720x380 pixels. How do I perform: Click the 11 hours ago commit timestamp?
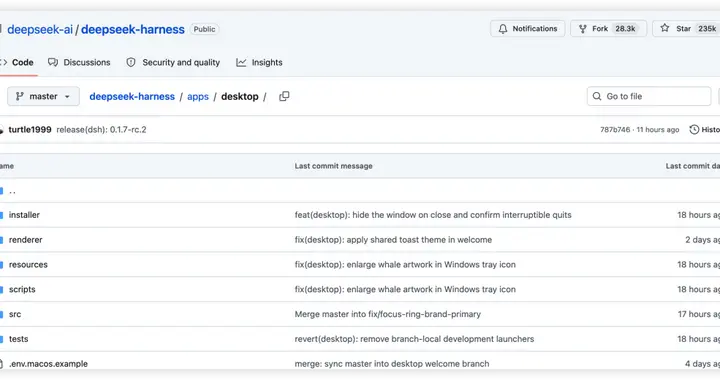658,130
